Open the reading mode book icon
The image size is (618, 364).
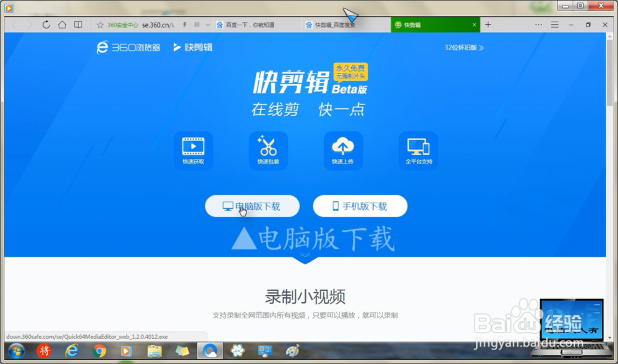[78, 25]
